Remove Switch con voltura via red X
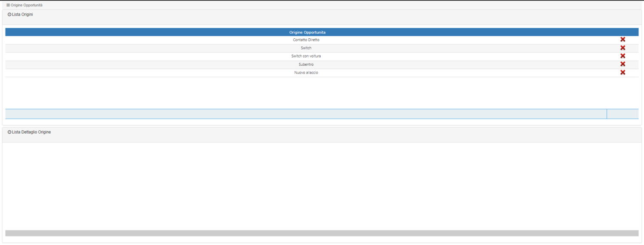Viewport: 644px width, 245px height. pyautogui.click(x=623, y=56)
